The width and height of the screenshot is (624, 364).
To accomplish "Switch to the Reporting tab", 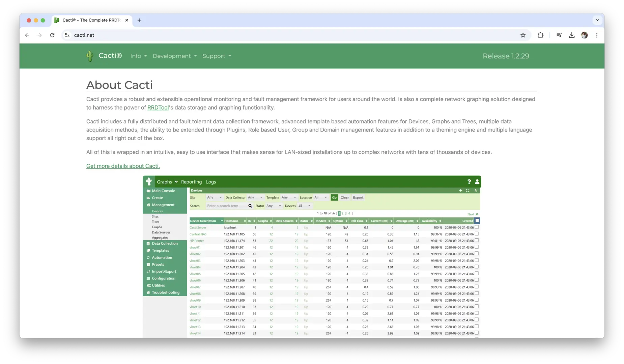I will click(x=191, y=182).
